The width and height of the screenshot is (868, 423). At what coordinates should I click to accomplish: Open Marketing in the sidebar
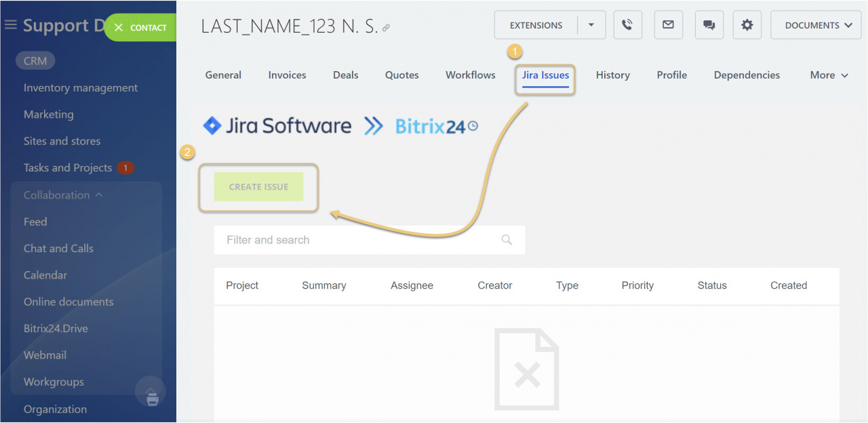[49, 115]
